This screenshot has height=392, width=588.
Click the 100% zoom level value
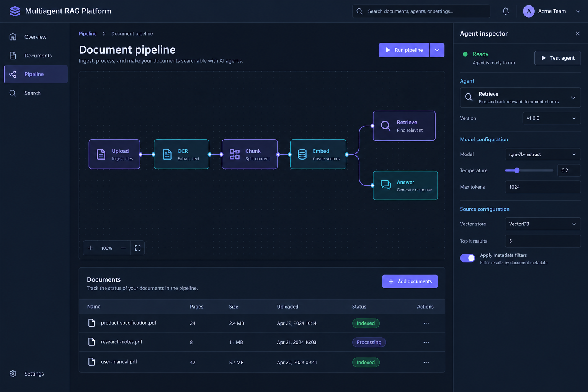click(x=106, y=248)
